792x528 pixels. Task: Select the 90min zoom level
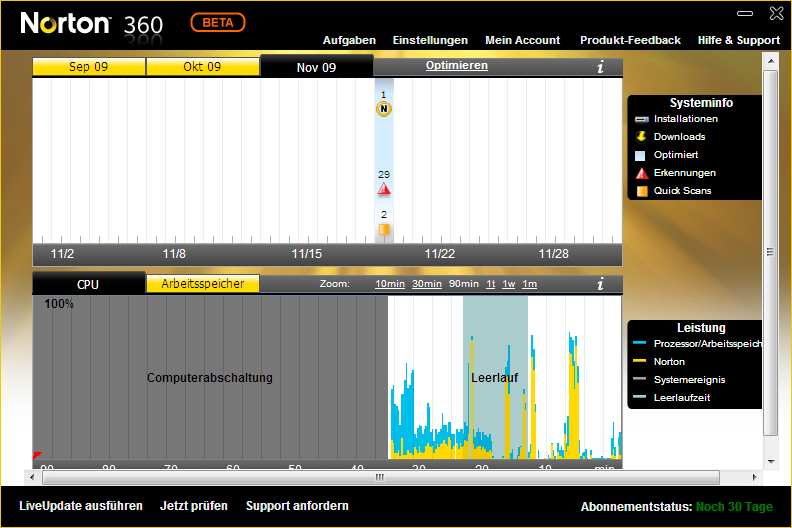point(464,284)
